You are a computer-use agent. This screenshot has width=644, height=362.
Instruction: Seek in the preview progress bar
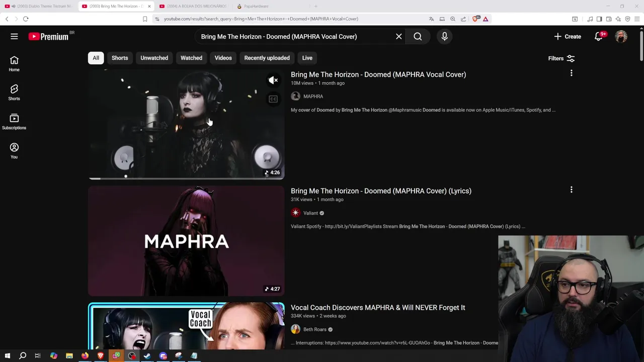click(x=186, y=178)
